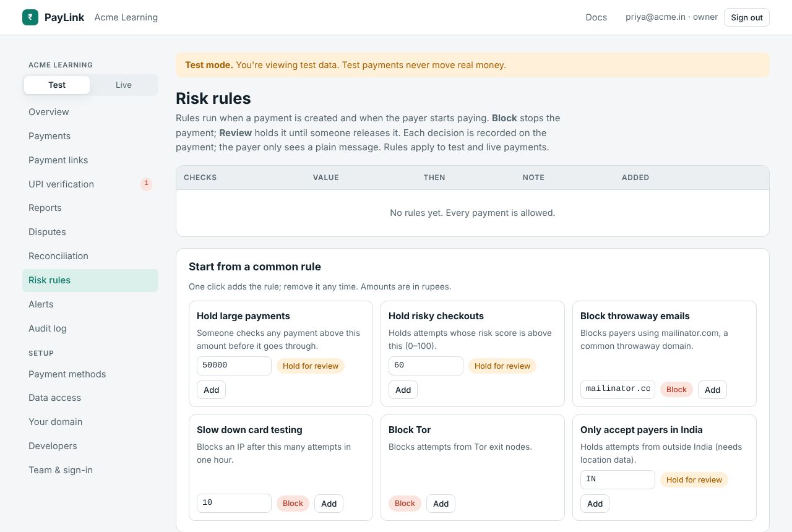Image resolution: width=792 pixels, height=532 pixels.
Task: Click the UPI verification notification badge
Action: pyautogui.click(x=146, y=184)
